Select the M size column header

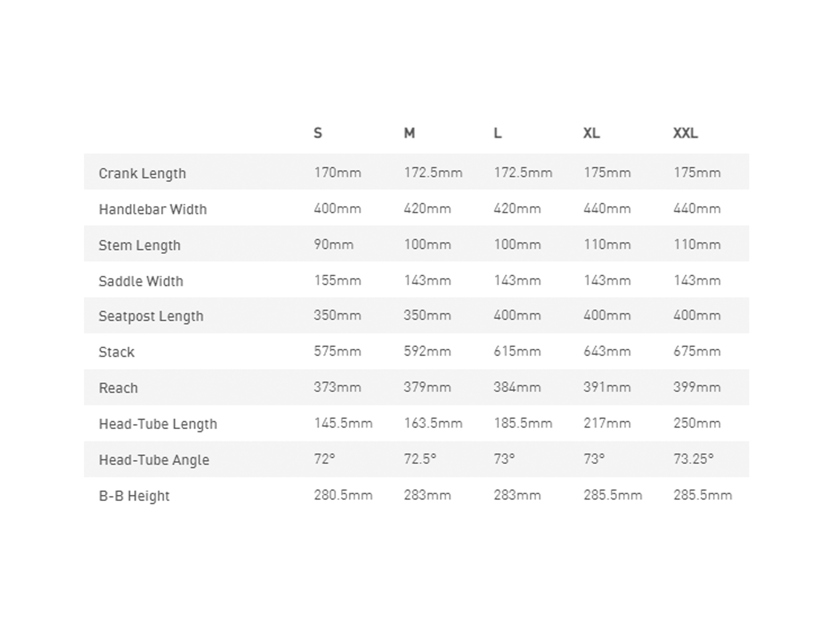[x=409, y=133]
